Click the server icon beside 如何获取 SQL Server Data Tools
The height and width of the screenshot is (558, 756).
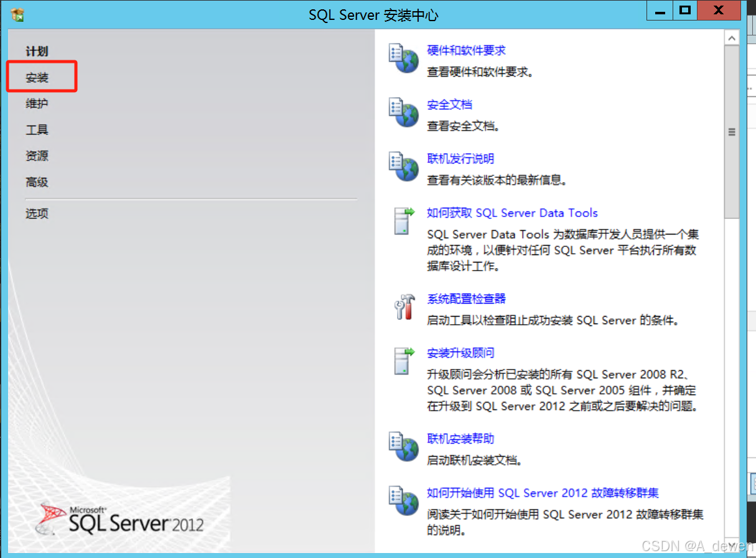tap(404, 221)
